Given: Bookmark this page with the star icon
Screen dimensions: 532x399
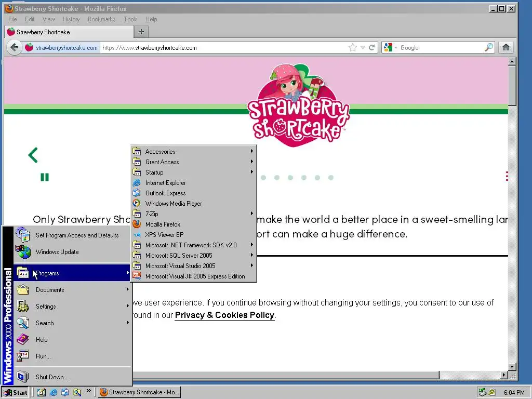Looking at the screenshot, I should click(353, 47).
